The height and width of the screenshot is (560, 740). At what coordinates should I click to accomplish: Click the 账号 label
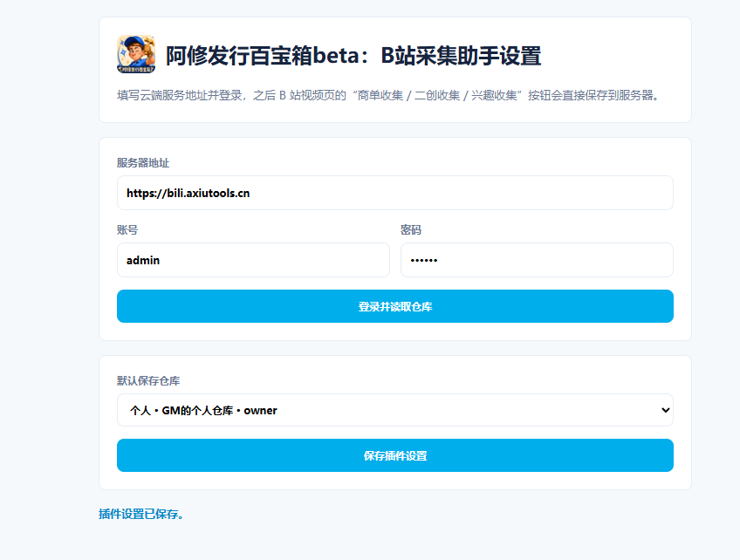(x=127, y=229)
